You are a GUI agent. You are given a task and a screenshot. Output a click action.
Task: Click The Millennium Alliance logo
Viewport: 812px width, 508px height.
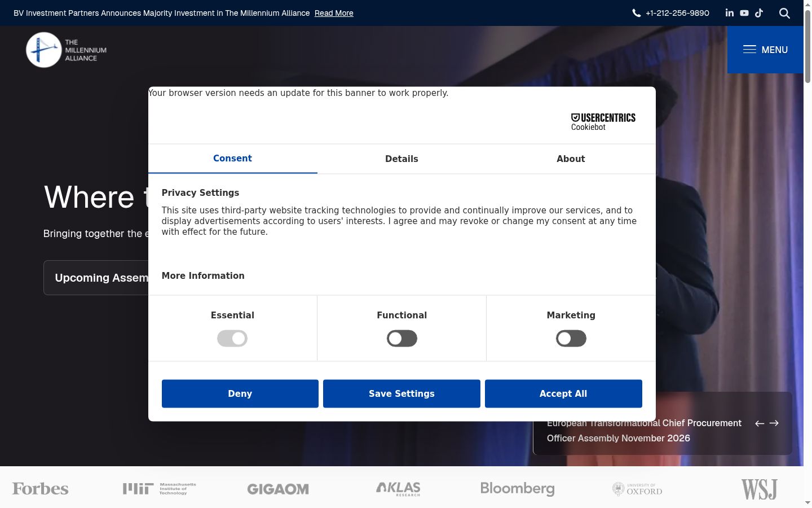67,50
